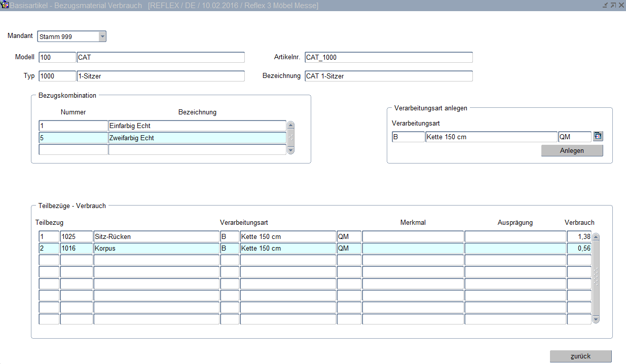This screenshot has width=626, height=364.
Task: Open the Mandant dropdown
Action: coord(102,36)
